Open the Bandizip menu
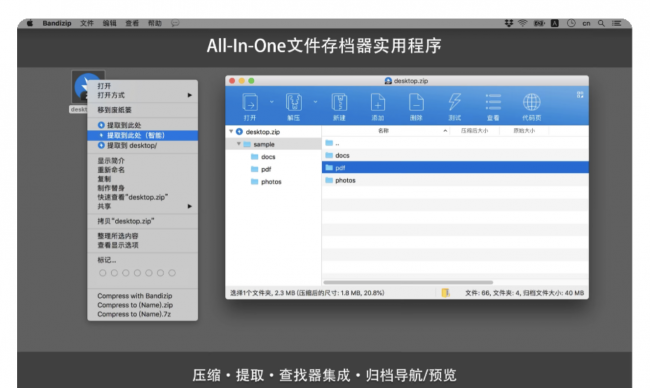The image size is (650, 388). pos(57,23)
